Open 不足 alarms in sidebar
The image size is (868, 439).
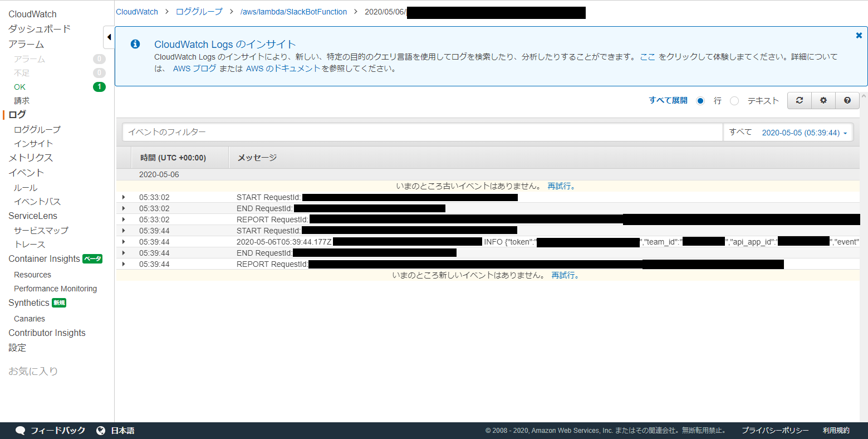pos(22,73)
